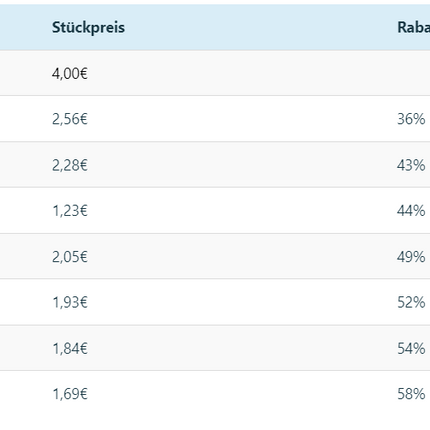This screenshot has height=430, width=430.
Task: Click the blank middle area of the 1,69€ row
Action: click(x=240, y=394)
